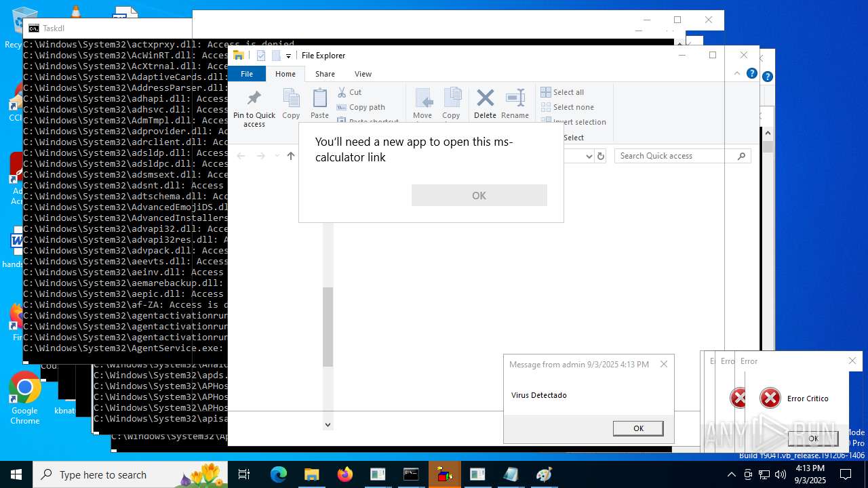
Task: Close the Message from admin dialog
Action: pos(664,364)
